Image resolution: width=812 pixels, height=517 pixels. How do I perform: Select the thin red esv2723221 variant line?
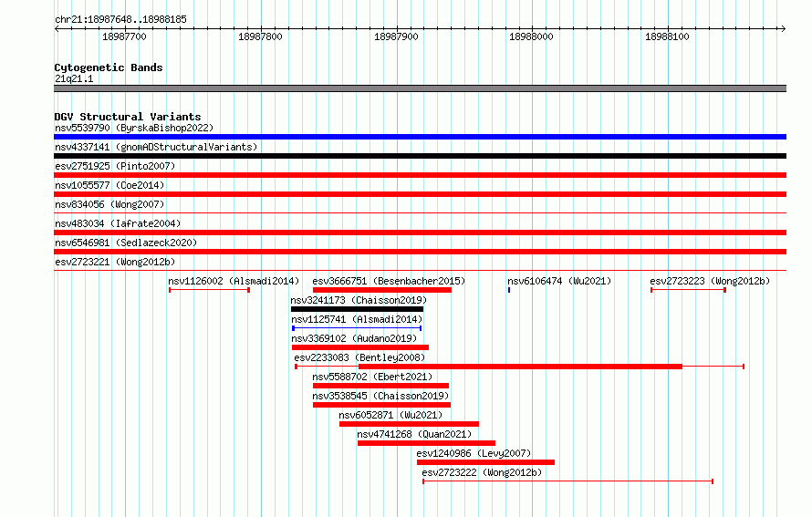420,270
